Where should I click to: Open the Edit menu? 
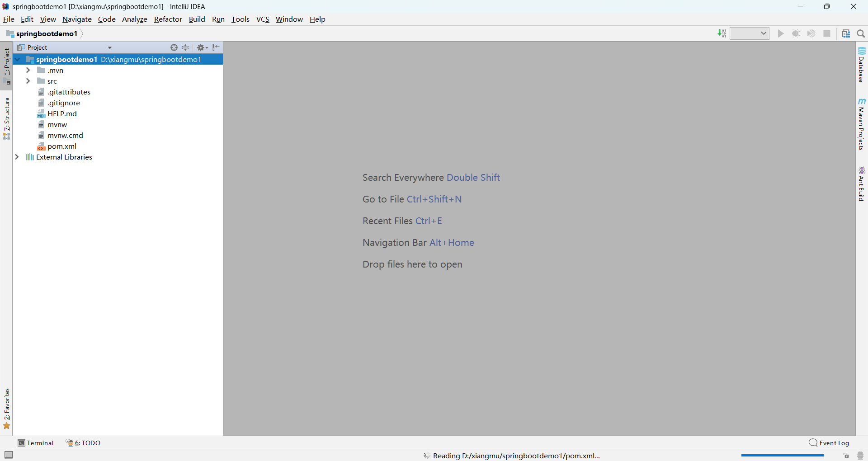pos(27,19)
